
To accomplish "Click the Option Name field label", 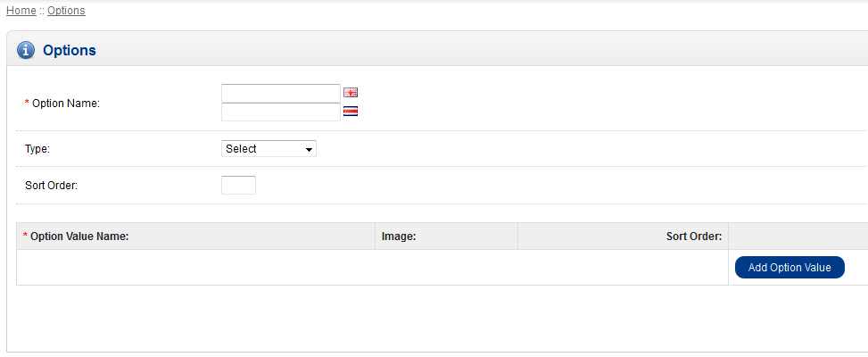I will [x=65, y=104].
